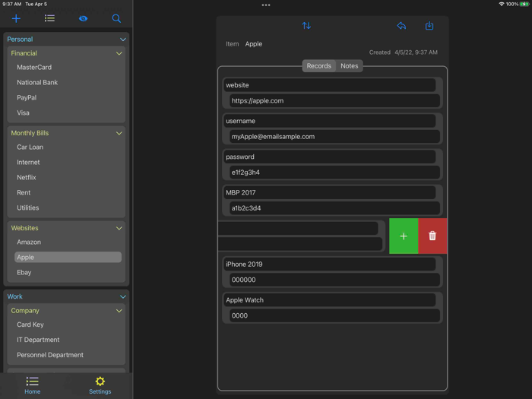
Task: Edit the 000000 value field
Action: click(334, 280)
